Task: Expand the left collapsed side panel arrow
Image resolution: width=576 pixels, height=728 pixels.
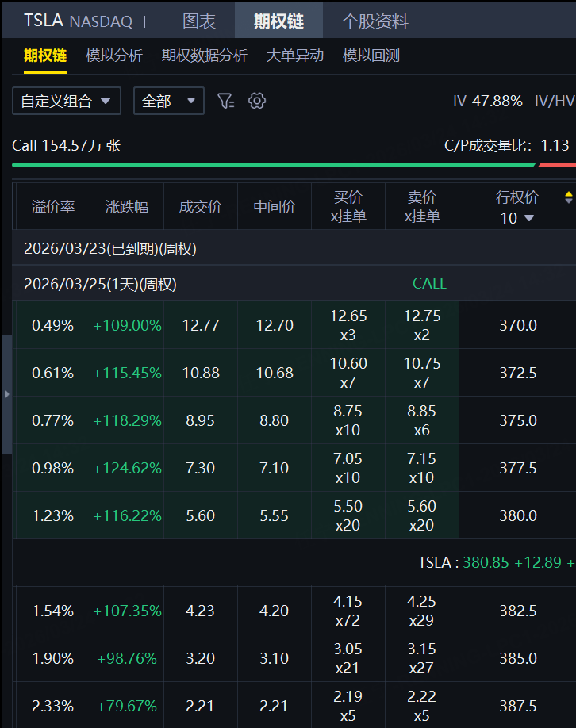Action: click(6, 394)
